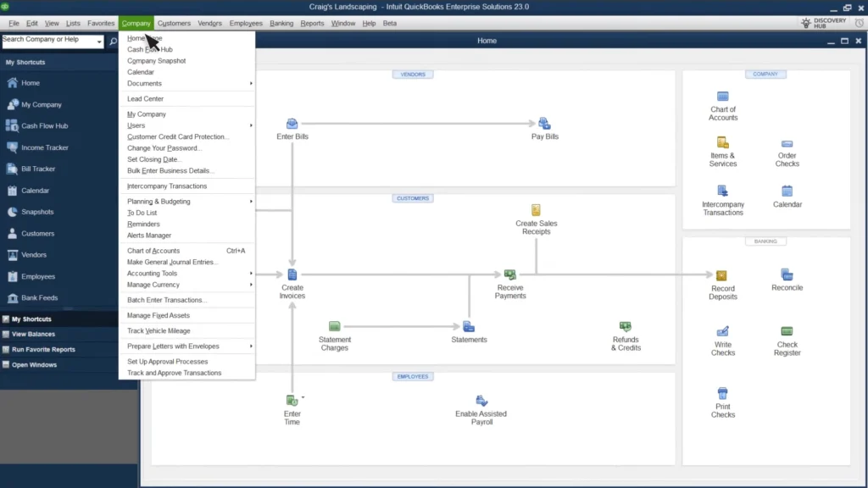Expand the Documents submenu

[x=186, y=83]
